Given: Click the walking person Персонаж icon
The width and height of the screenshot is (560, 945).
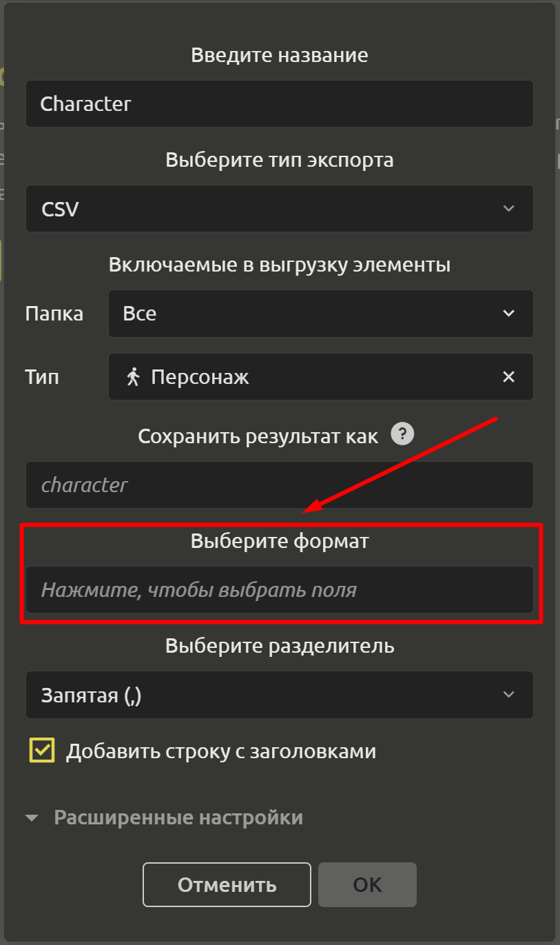Looking at the screenshot, I should (x=133, y=377).
